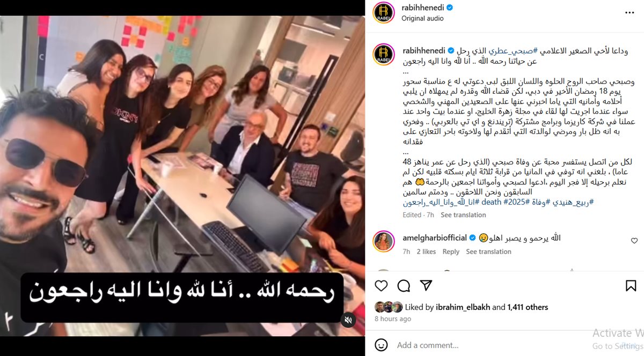Image resolution: width=644 pixels, height=356 pixels.
Task: Click amelgharbiofficial's avatar
Action: point(384,242)
